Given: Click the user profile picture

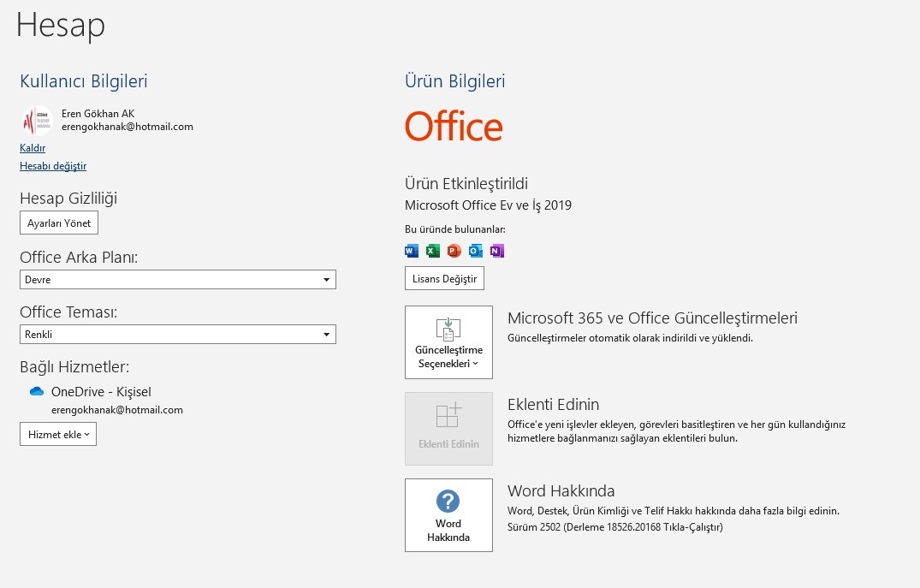Looking at the screenshot, I should pyautogui.click(x=37, y=121).
